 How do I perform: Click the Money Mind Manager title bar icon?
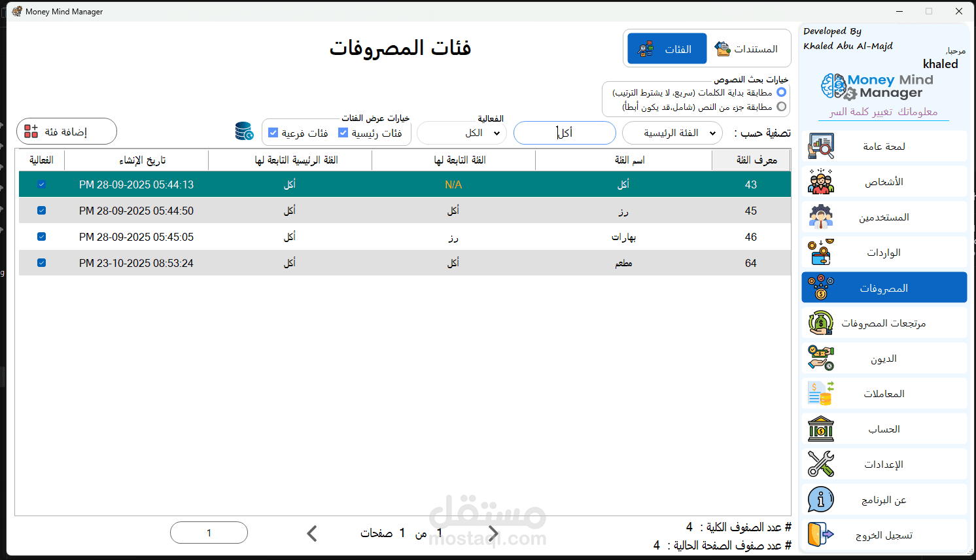point(17,11)
